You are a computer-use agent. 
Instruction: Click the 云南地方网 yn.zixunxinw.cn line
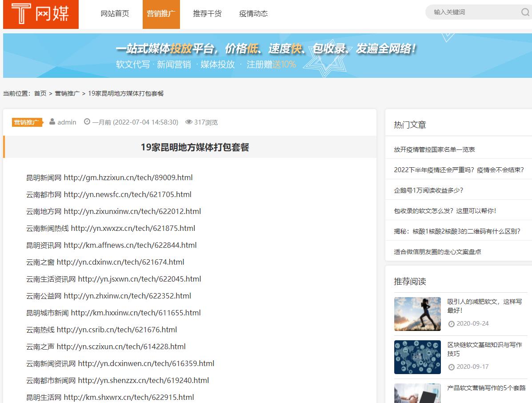(113, 212)
